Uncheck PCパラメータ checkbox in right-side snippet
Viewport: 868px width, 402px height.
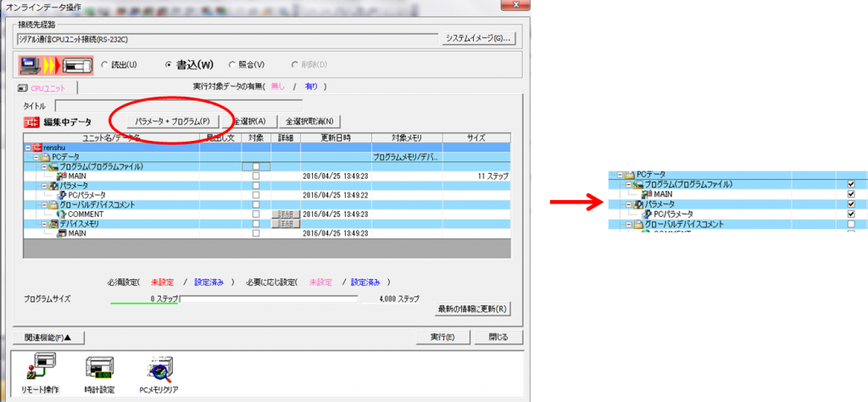coord(851,214)
